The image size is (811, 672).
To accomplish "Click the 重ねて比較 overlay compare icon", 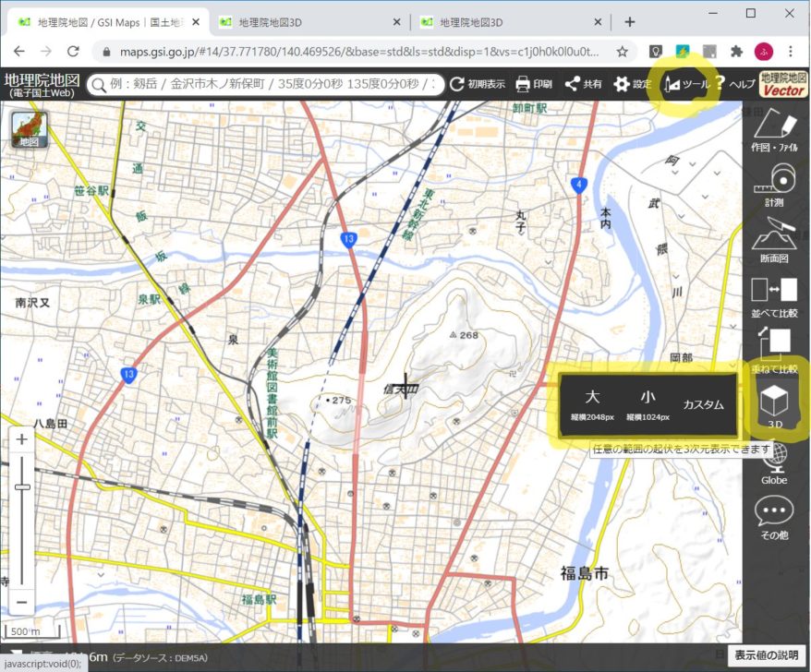I will (x=774, y=346).
